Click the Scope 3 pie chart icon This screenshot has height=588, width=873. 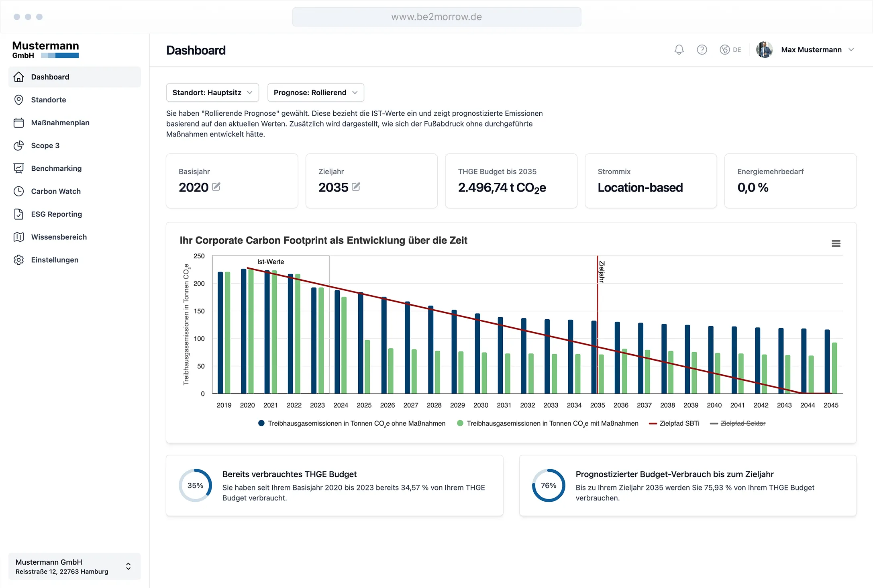pyautogui.click(x=19, y=145)
